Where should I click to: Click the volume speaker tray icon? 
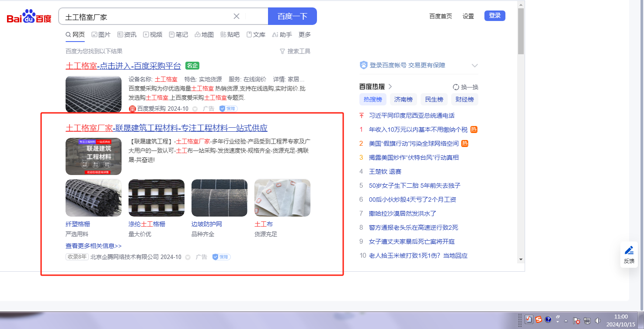tap(598, 320)
